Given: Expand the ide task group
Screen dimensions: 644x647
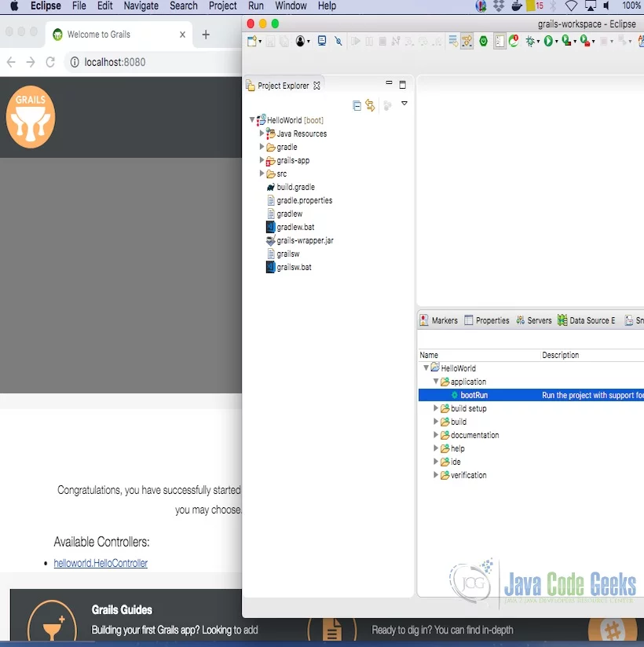Looking at the screenshot, I should (436, 462).
